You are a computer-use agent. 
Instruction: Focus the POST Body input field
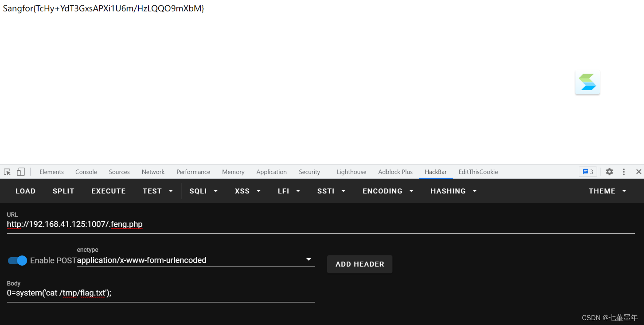click(161, 293)
